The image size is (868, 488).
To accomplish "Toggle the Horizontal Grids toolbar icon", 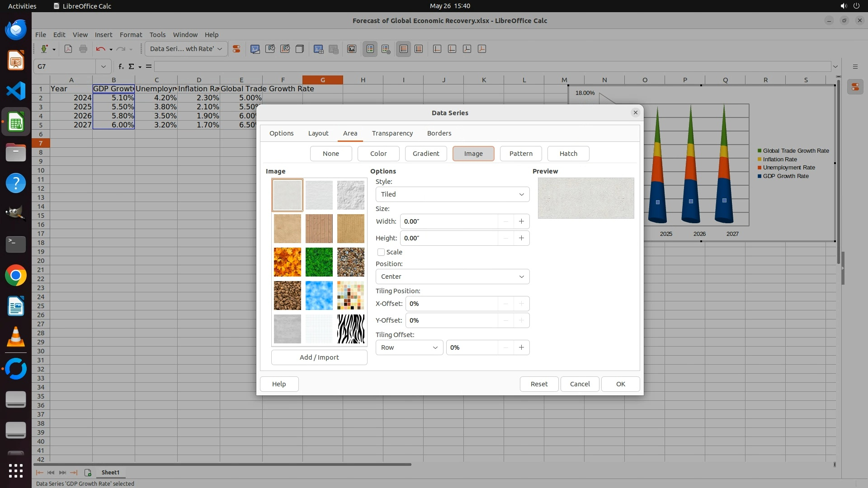I will coord(404,49).
